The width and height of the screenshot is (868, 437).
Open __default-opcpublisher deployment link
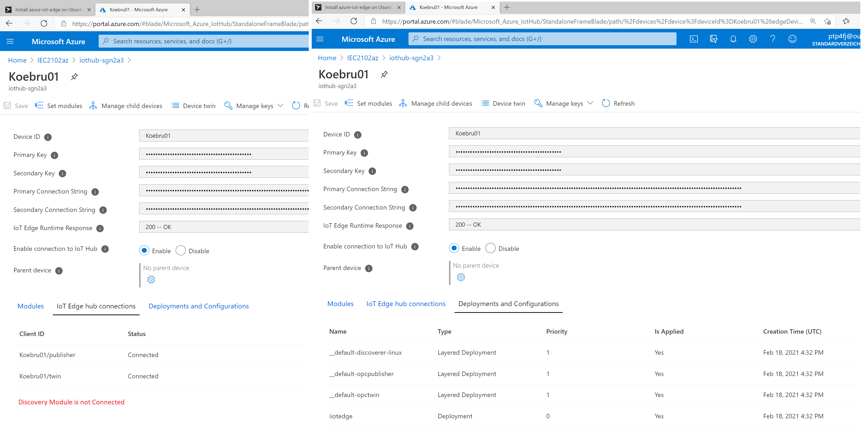(x=361, y=374)
